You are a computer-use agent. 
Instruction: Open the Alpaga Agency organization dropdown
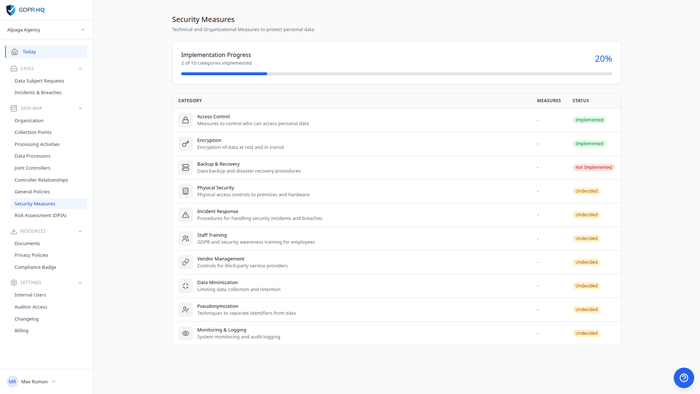click(x=46, y=30)
